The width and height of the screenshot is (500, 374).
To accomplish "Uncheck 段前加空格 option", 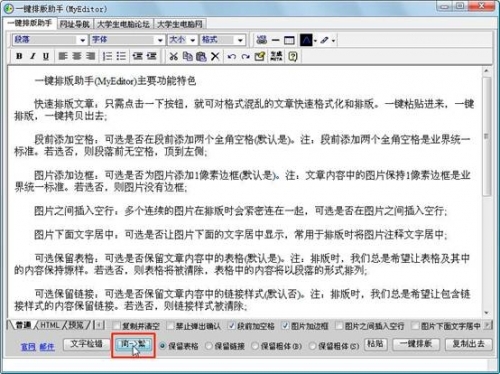I will pos(232,326).
